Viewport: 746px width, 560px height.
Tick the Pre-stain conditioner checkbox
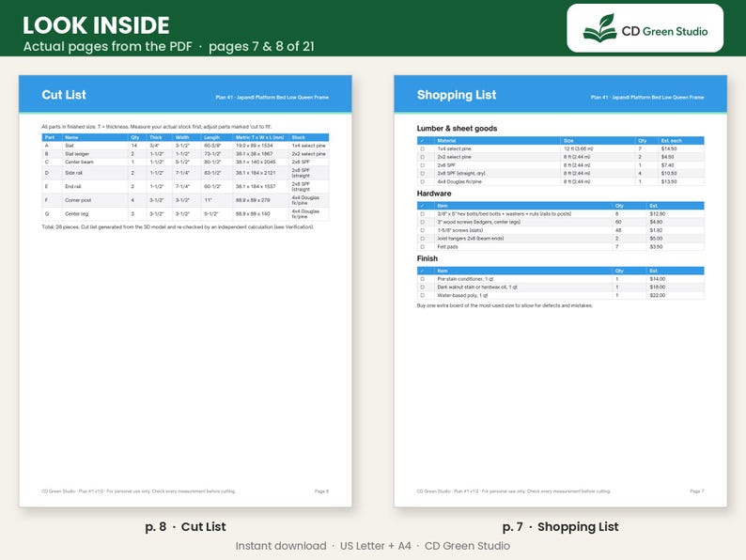click(x=422, y=279)
